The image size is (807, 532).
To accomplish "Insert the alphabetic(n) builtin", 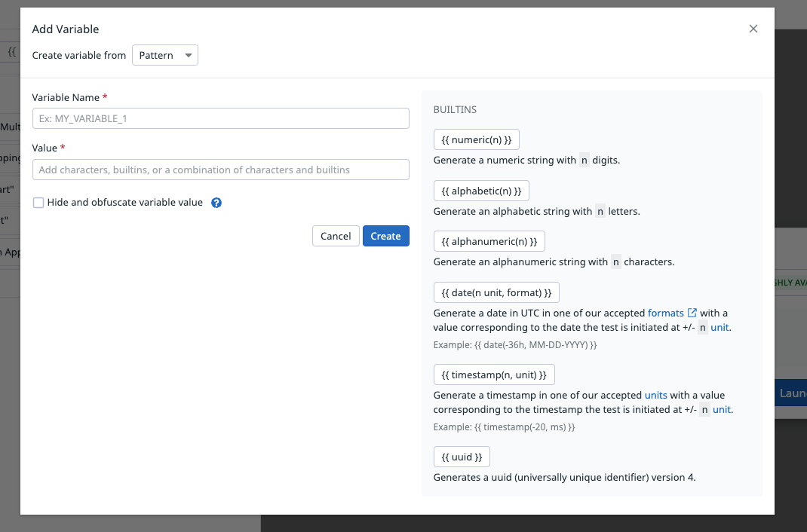I will pyautogui.click(x=481, y=190).
